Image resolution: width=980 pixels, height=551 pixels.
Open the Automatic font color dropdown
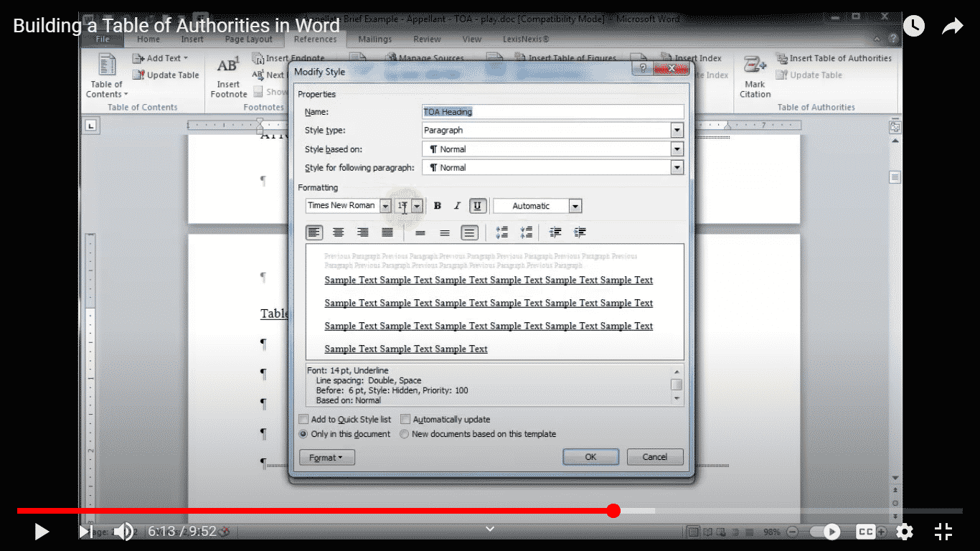[x=575, y=206]
